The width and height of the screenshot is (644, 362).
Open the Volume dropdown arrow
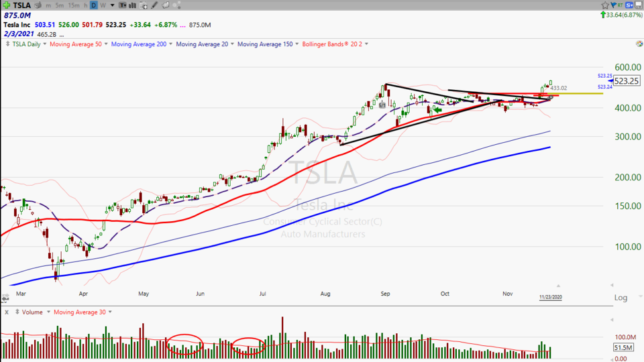(48, 312)
